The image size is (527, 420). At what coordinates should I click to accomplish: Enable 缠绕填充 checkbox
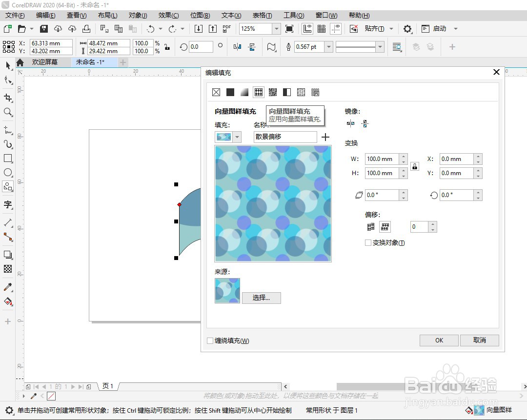pos(210,340)
